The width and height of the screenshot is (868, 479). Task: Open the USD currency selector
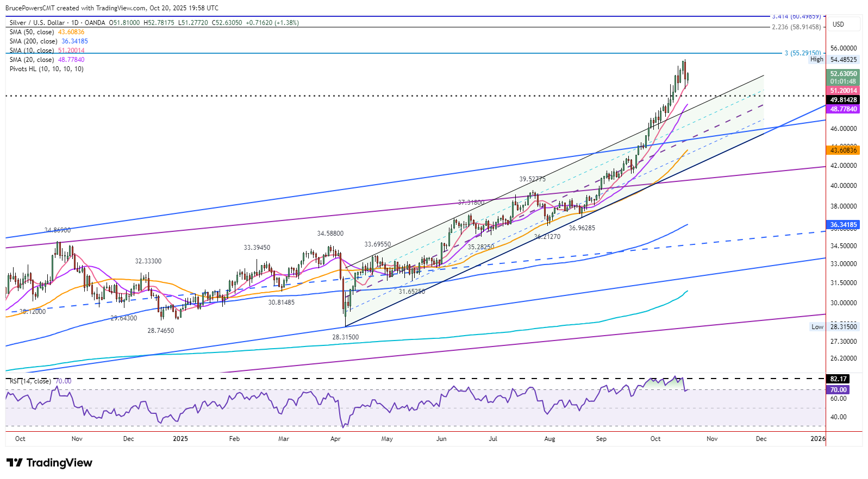pyautogui.click(x=839, y=24)
